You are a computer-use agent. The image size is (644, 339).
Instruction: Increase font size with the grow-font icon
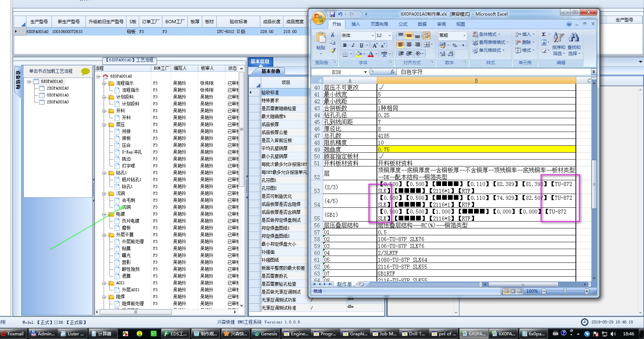coord(375,45)
